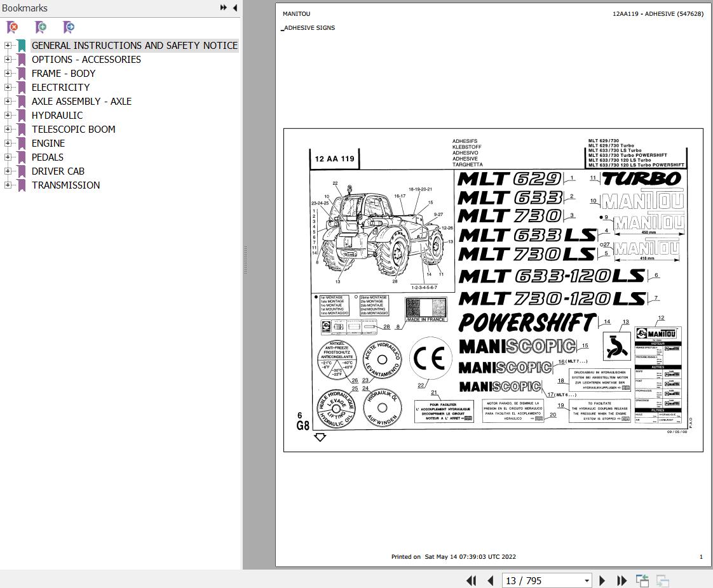713x588 pixels.
Task: Jump to the last page
Action: point(621,580)
